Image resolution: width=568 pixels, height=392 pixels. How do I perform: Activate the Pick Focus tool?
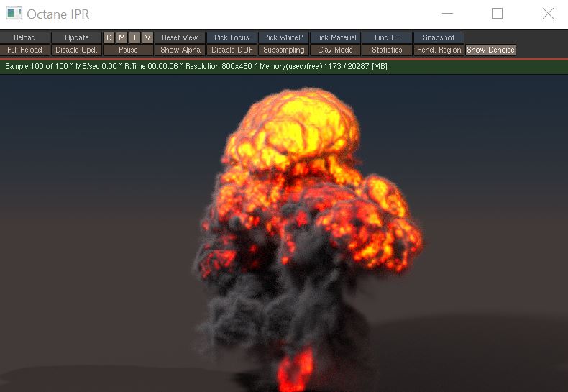(x=231, y=37)
